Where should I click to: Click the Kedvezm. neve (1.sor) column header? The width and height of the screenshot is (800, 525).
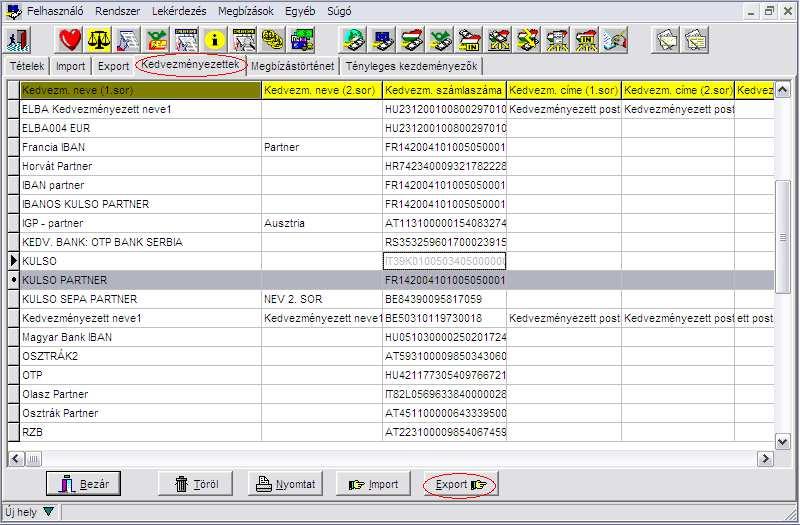pyautogui.click(x=141, y=90)
